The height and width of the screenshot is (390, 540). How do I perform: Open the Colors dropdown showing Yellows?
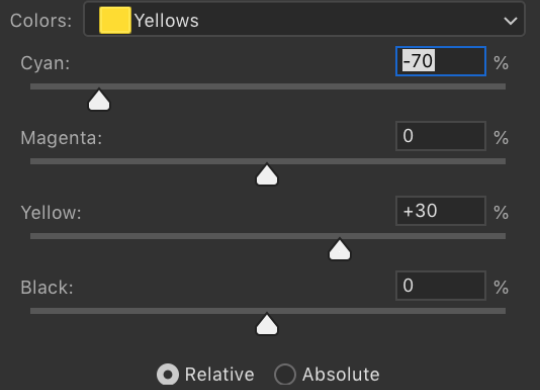(x=304, y=20)
